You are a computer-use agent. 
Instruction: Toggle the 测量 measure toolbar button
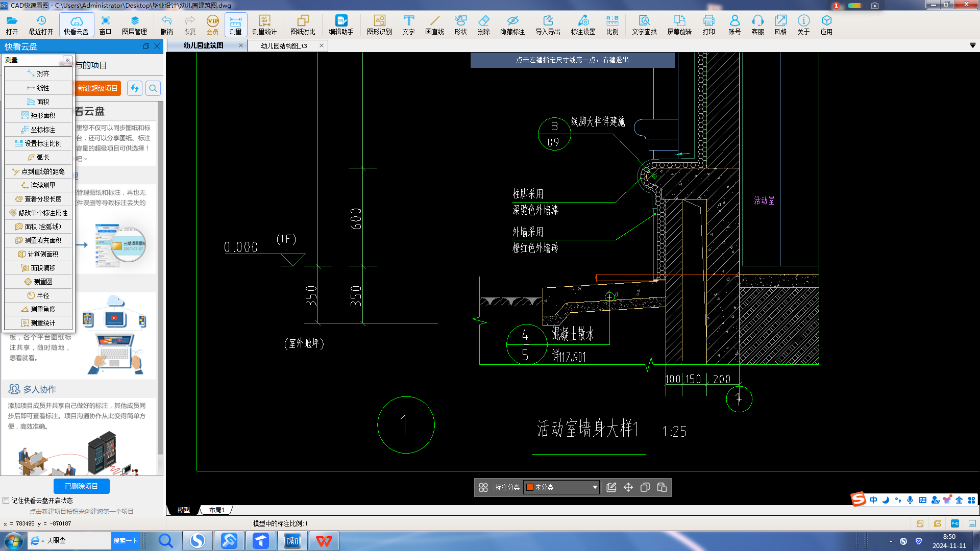tap(235, 24)
